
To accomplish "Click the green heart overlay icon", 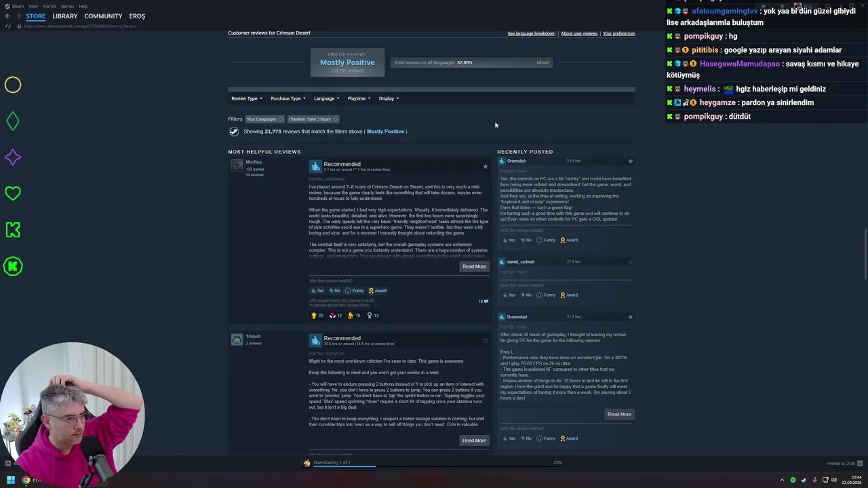I will point(13,193).
